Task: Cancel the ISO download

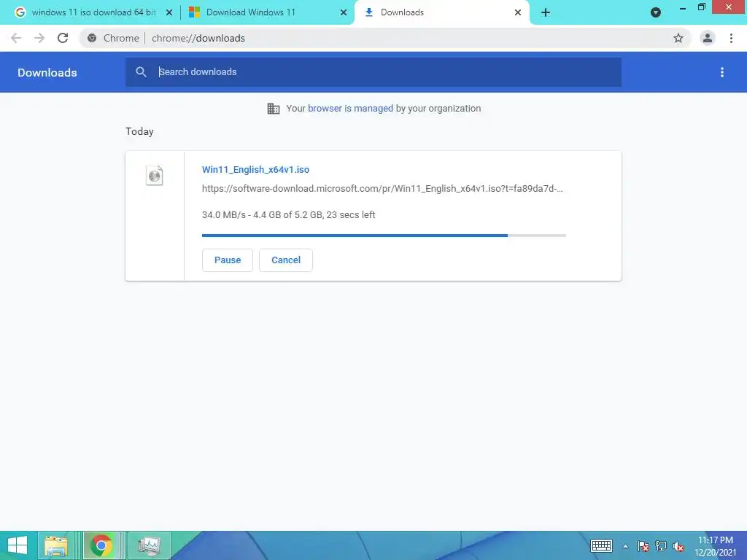Action: (286, 260)
